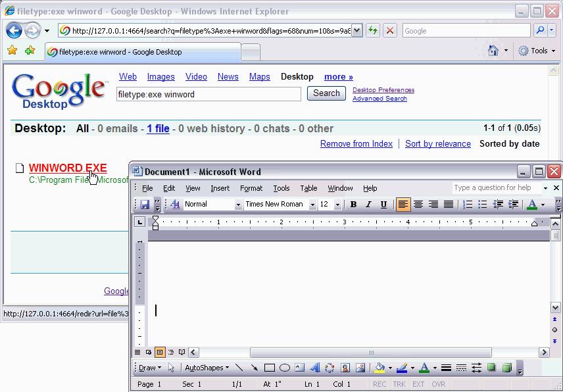The image size is (563, 392).
Task: Click the Remove from Index link
Action: point(356,143)
